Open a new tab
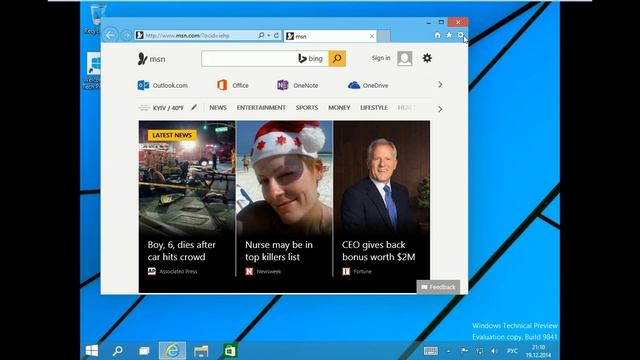Image resolution: width=640 pixels, height=360 pixels. pyautogui.click(x=384, y=36)
